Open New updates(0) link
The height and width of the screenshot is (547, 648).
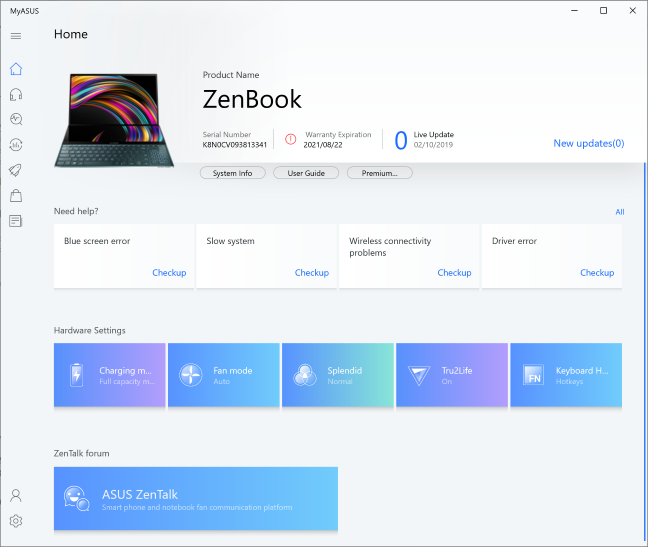tap(588, 143)
